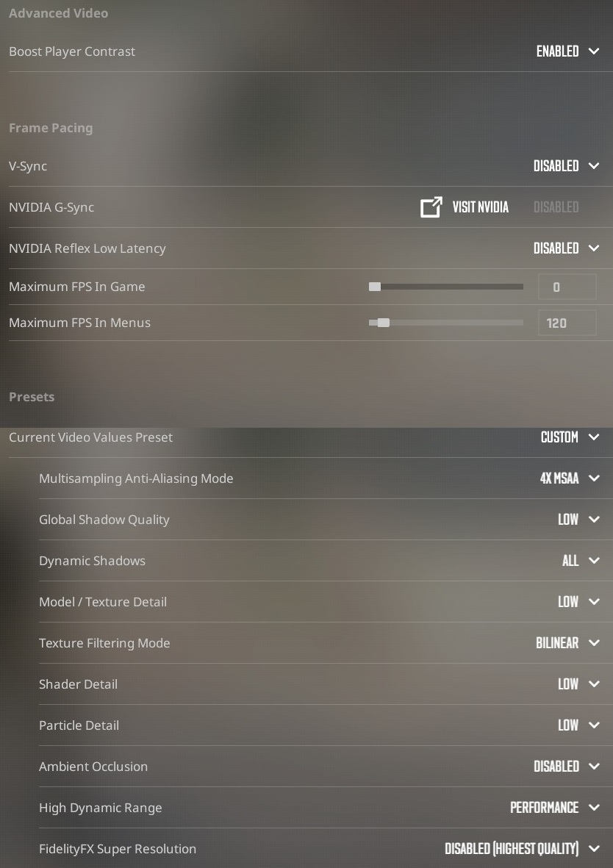Open Model / Texture Detail dropdown

pyautogui.click(x=578, y=602)
